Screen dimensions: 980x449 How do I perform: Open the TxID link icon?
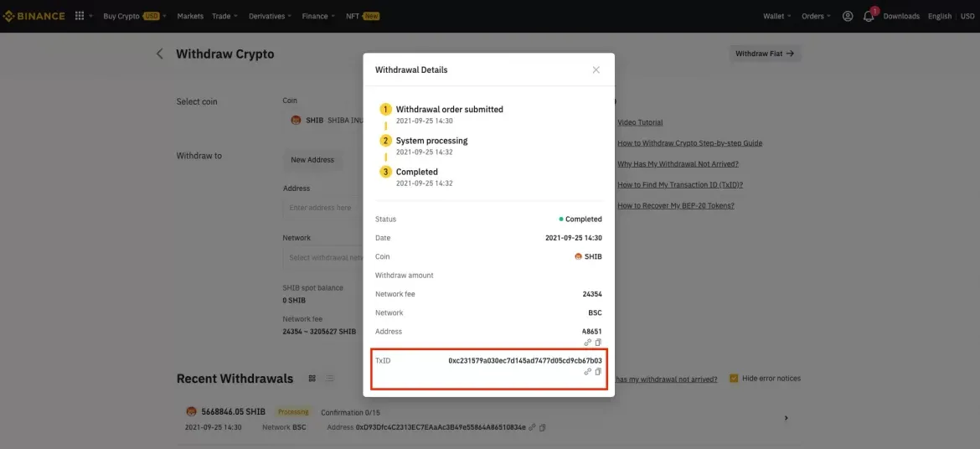tap(587, 371)
